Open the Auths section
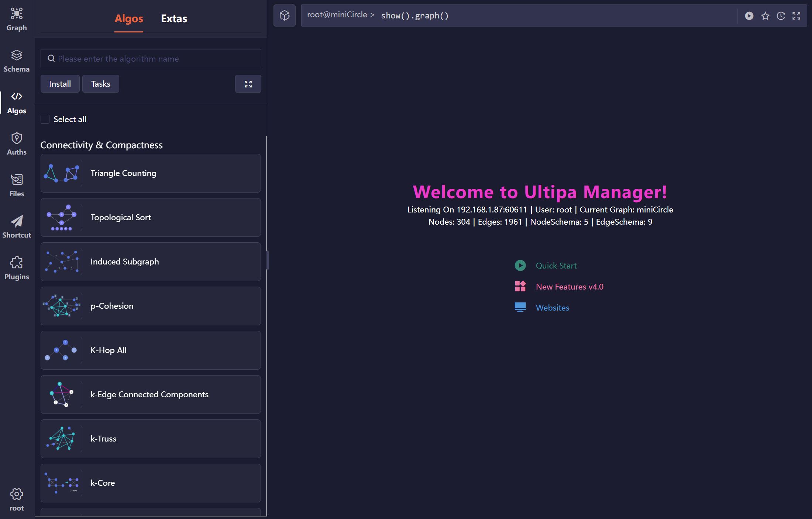812x519 pixels. (17, 144)
